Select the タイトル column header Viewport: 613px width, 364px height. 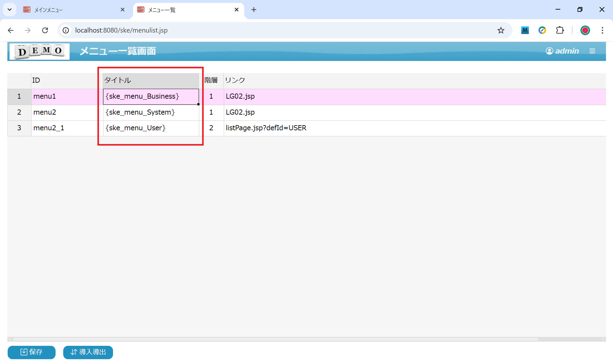click(x=151, y=80)
